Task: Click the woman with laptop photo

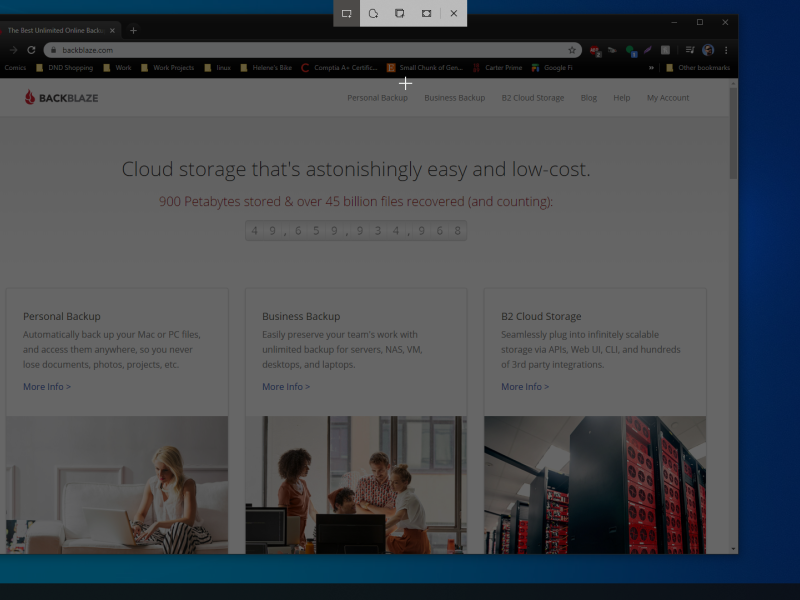Action: coord(117,485)
